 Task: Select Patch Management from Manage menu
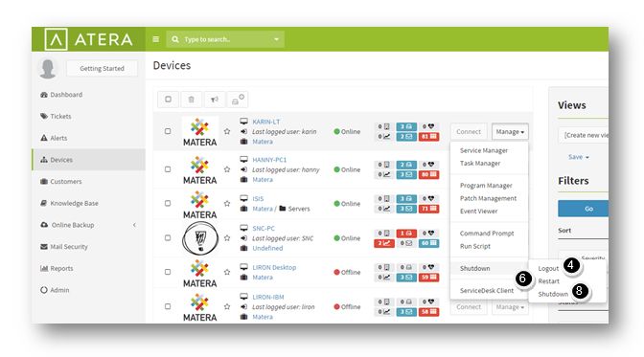pos(488,198)
